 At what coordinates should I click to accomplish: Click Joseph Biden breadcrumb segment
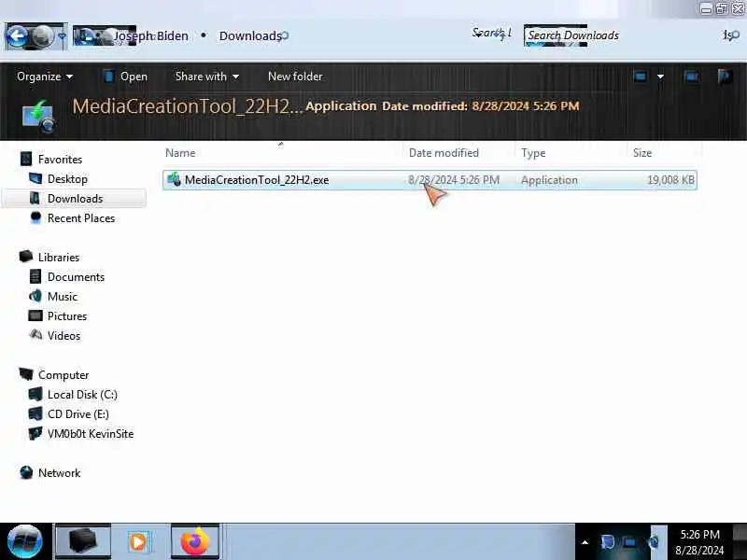[x=150, y=35]
